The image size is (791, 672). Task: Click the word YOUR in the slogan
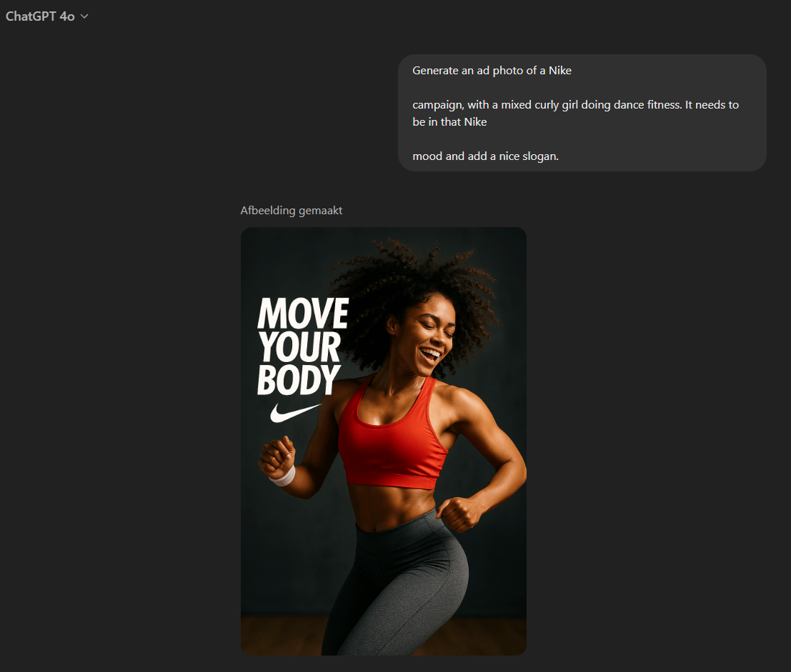299,348
